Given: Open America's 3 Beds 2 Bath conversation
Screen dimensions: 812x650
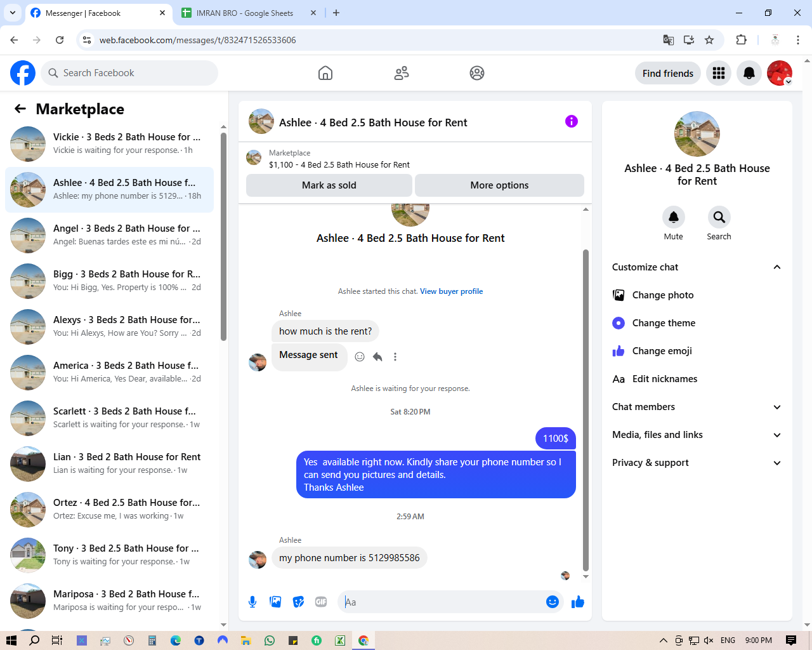Looking at the screenshot, I should click(x=109, y=373).
